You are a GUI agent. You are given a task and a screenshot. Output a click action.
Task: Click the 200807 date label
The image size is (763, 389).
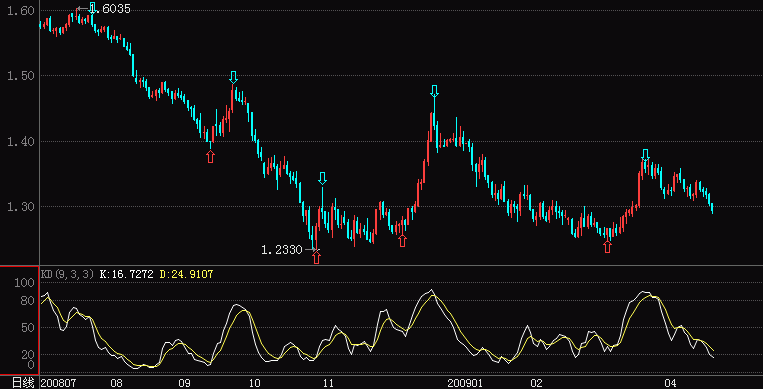[58, 383]
